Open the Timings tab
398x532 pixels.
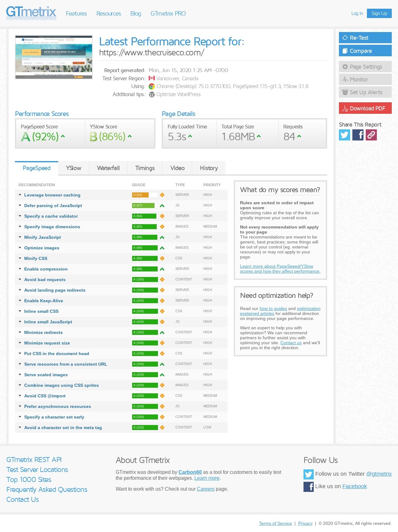(145, 168)
